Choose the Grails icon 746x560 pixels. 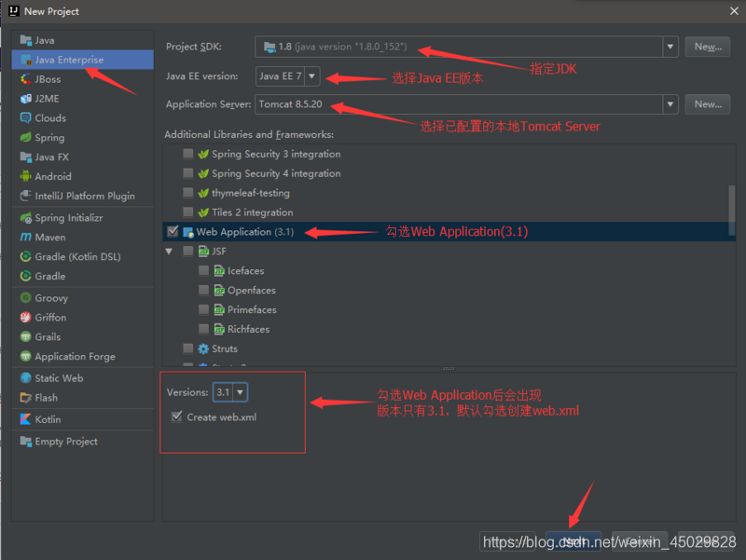coord(26,337)
